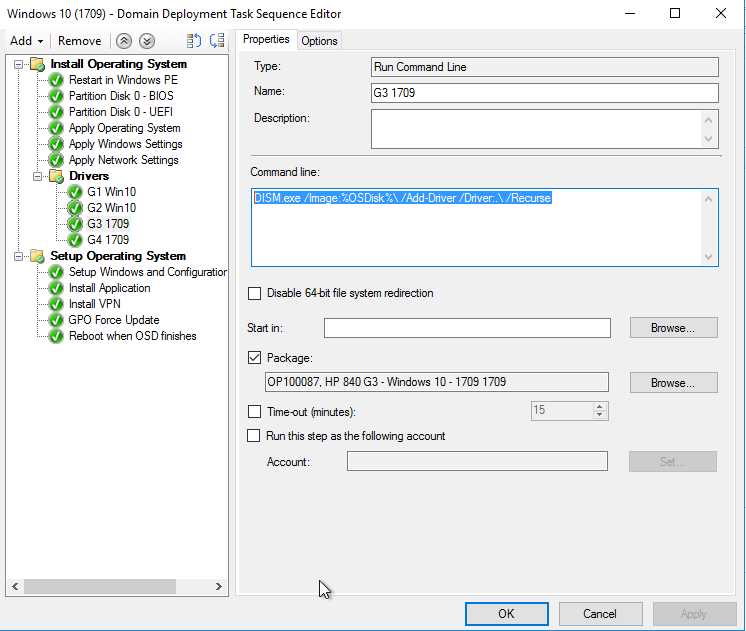The image size is (746, 631).
Task: Open the Add dropdown menu
Action: tap(27, 41)
